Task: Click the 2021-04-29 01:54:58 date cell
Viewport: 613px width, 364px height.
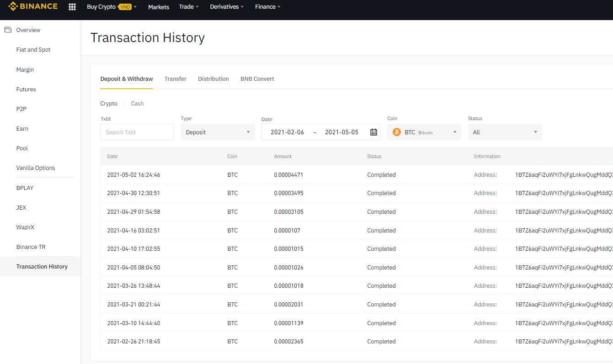Action: pos(134,212)
